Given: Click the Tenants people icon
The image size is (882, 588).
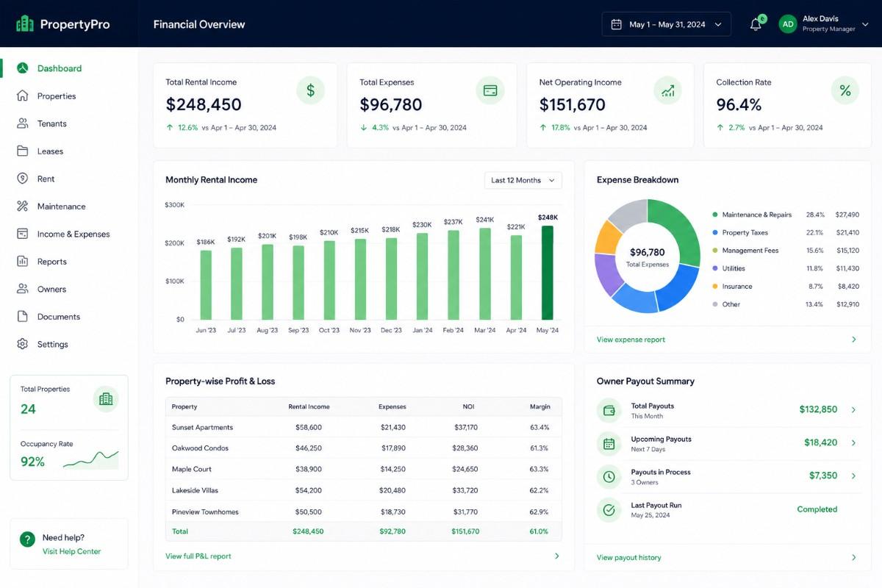Looking at the screenshot, I should click(23, 123).
